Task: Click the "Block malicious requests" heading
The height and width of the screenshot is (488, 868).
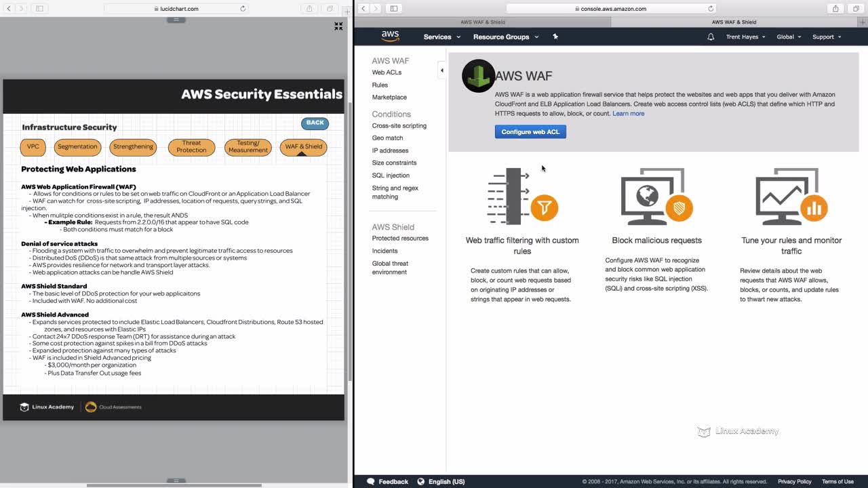Action: click(x=656, y=240)
